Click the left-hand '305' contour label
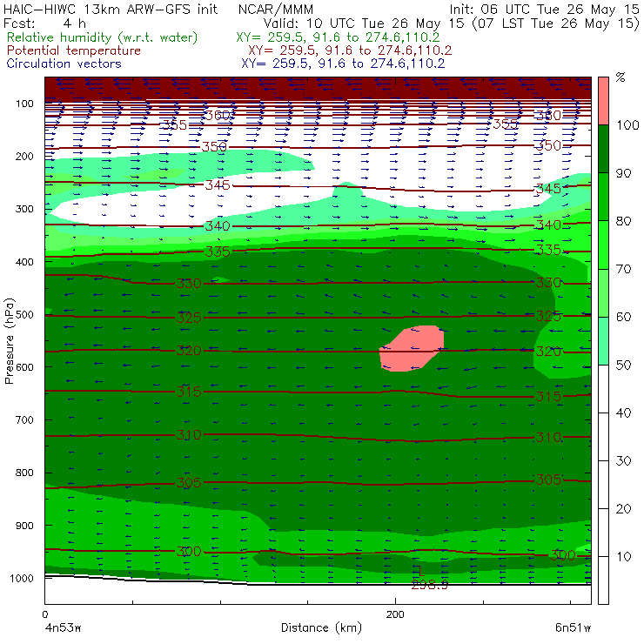 click(189, 483)
